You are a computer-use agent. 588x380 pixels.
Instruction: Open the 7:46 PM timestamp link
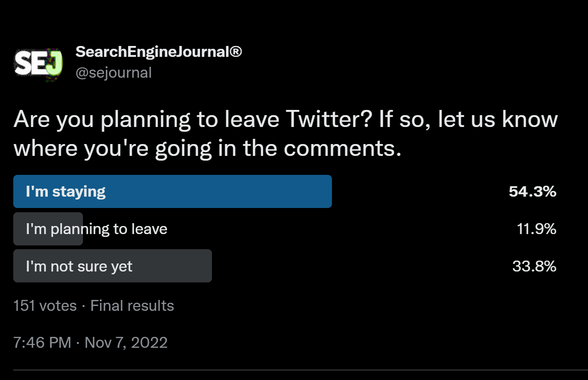(43, 343)
